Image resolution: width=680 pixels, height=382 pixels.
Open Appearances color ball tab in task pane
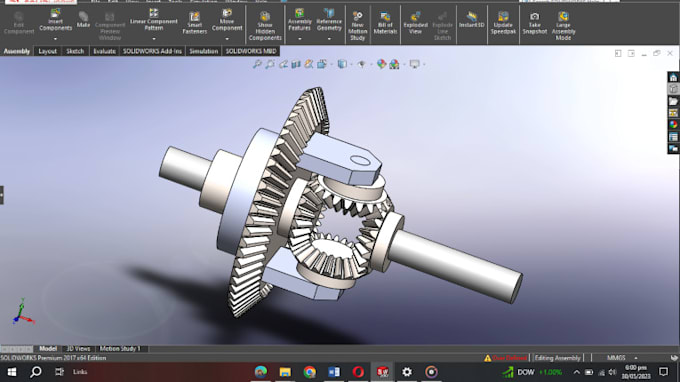(673, 125)
